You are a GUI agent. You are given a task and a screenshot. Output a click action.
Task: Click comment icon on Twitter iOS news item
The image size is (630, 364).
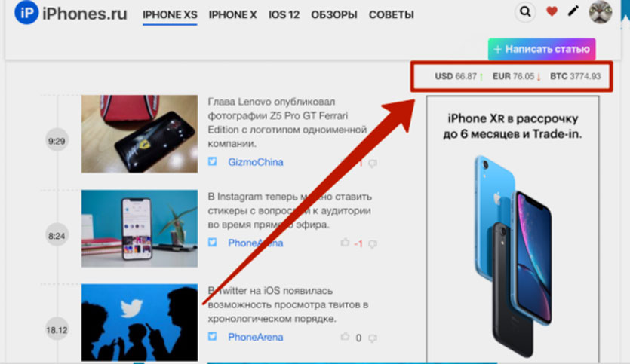(x=373, y=338)
